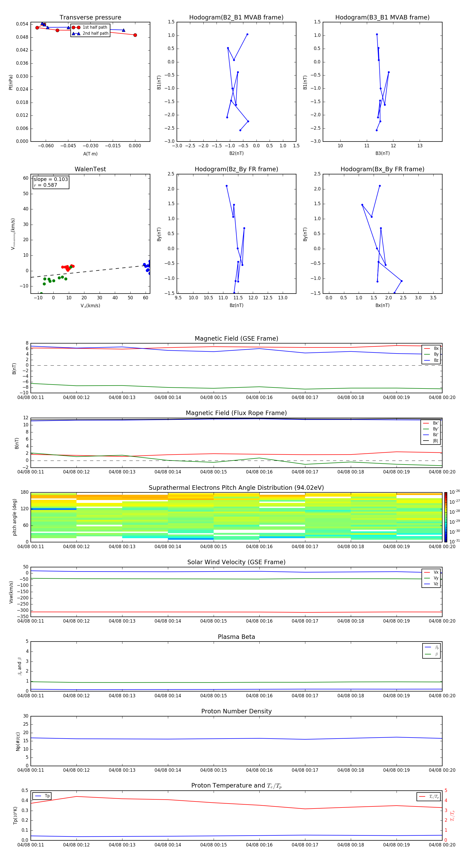
Task: Select the Suprathermal Electrons Pitch Angle Distribution title
Action: pyautogui.click(x=236, y=488)
